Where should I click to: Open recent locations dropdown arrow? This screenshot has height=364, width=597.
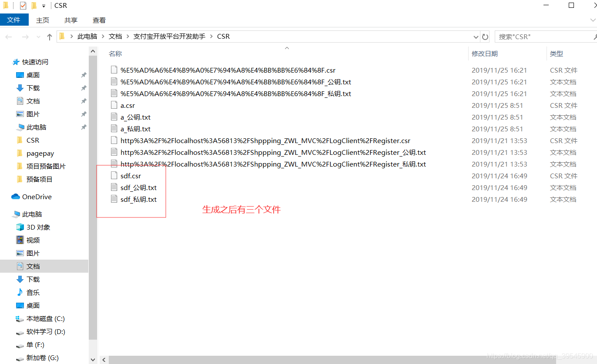click(39, 37)
